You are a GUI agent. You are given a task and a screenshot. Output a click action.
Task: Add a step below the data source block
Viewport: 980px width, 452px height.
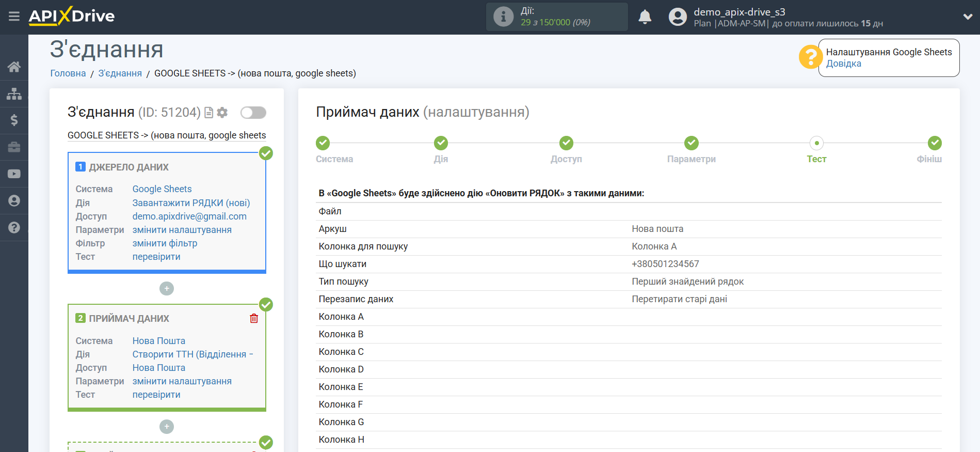pyautogui.click(x=167, y=289)
